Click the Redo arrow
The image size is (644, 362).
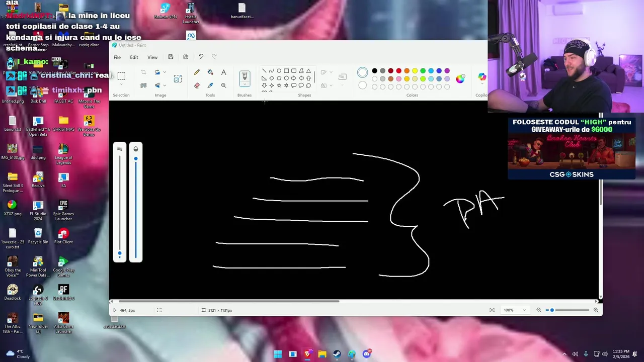click(214, 57)
